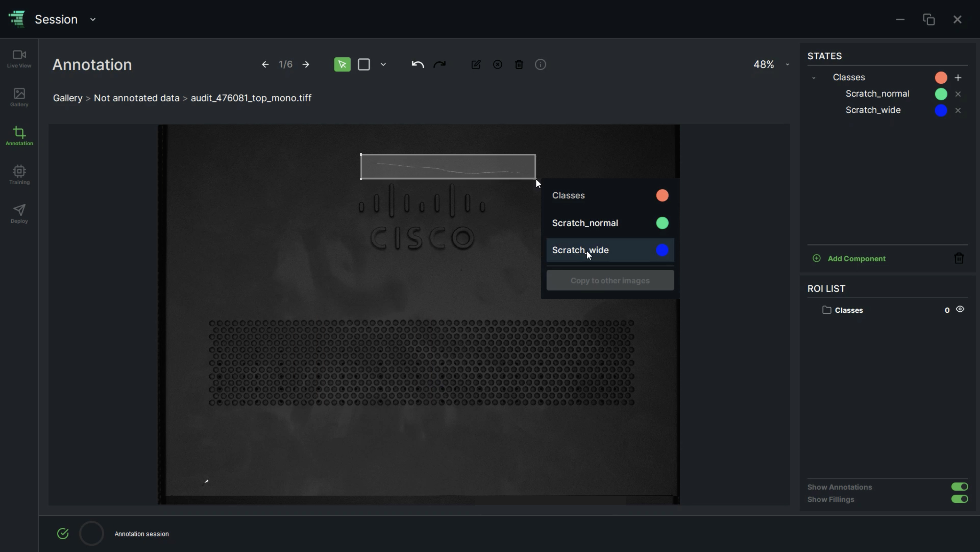
Task: Click the count 0 beside Classes in ROI list
Action: click(x=947, y=310)
